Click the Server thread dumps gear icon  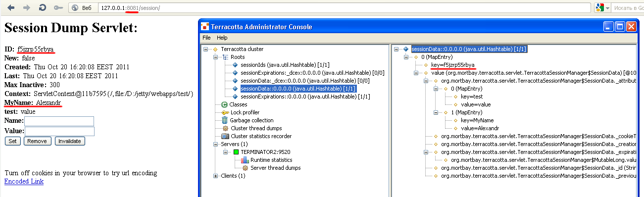pyautogui.click(x=245, y=168)
